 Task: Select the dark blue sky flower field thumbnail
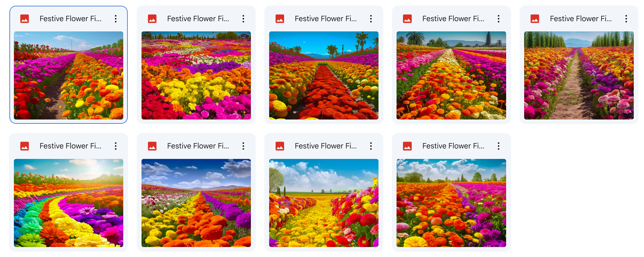tap(196, 203)
